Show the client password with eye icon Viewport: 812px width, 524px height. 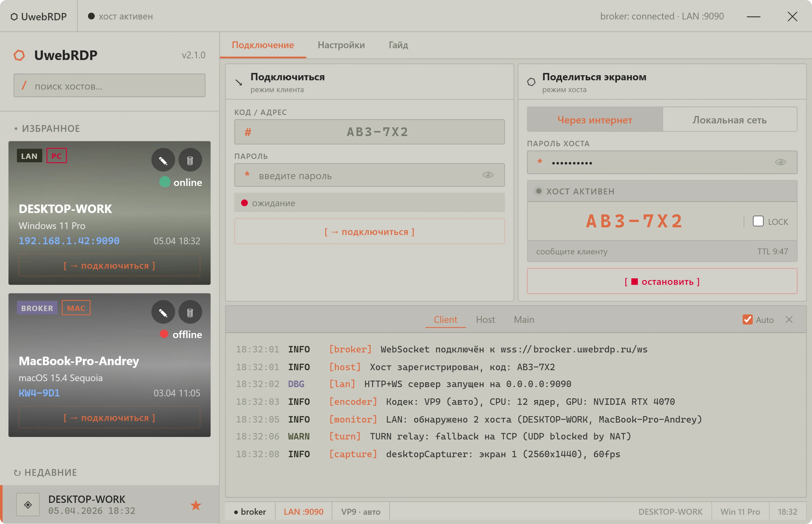[488, 175]
